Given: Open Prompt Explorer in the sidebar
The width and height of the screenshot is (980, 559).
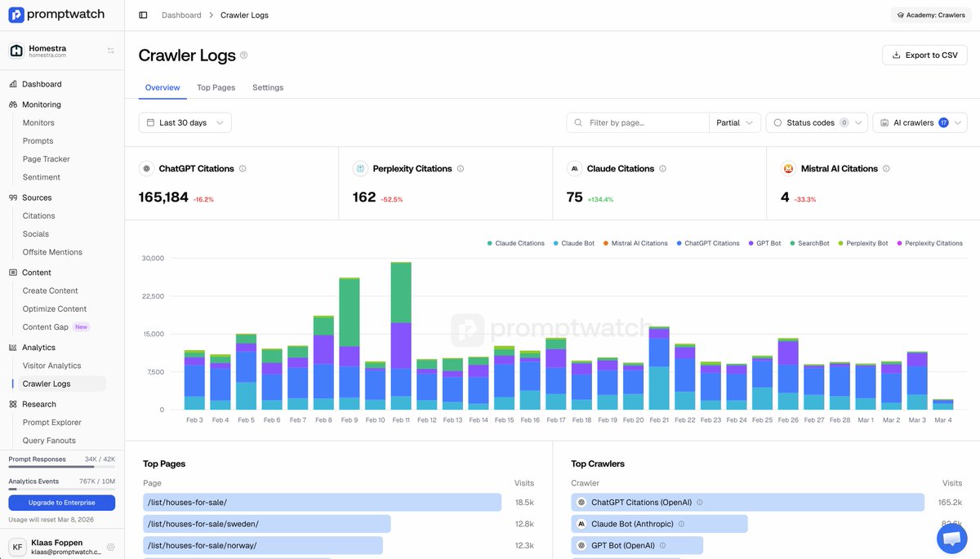Looking at the screenshot, I should click(x=51, y=422).
